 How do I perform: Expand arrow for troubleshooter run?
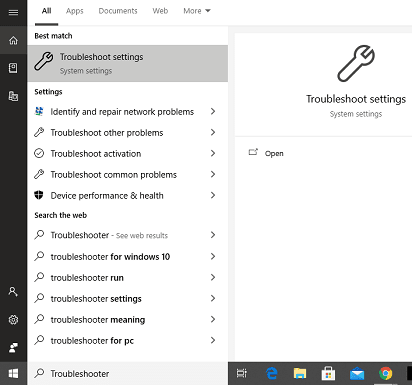coord(213,277)
